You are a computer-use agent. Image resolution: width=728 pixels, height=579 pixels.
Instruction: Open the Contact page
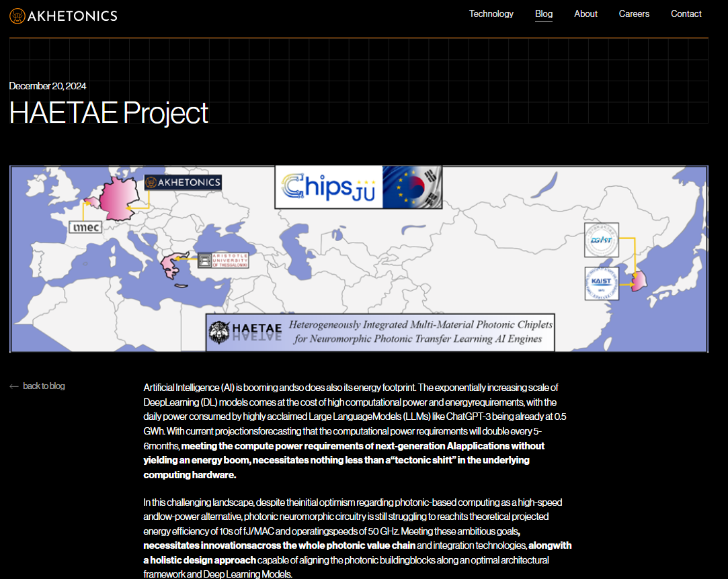[686, 14]
